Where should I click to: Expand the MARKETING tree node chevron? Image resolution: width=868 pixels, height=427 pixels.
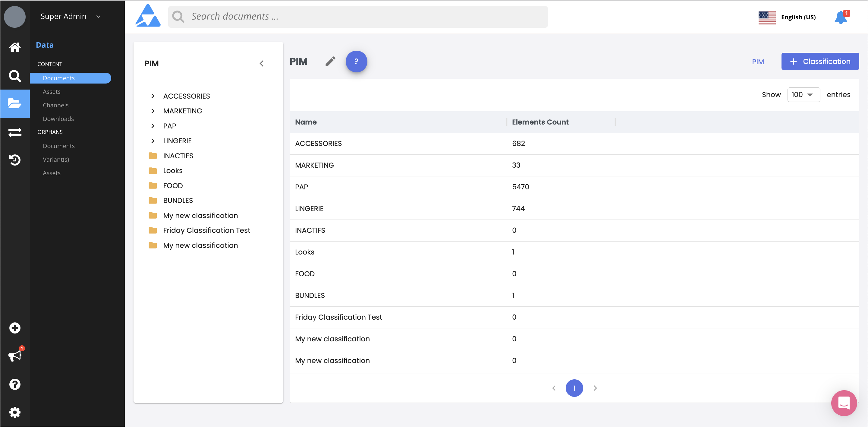coord(153,111)
